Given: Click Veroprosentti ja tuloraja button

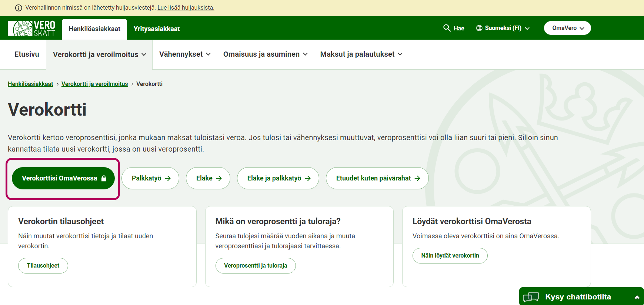Looking at the screenshot, I should pos(256,266).
